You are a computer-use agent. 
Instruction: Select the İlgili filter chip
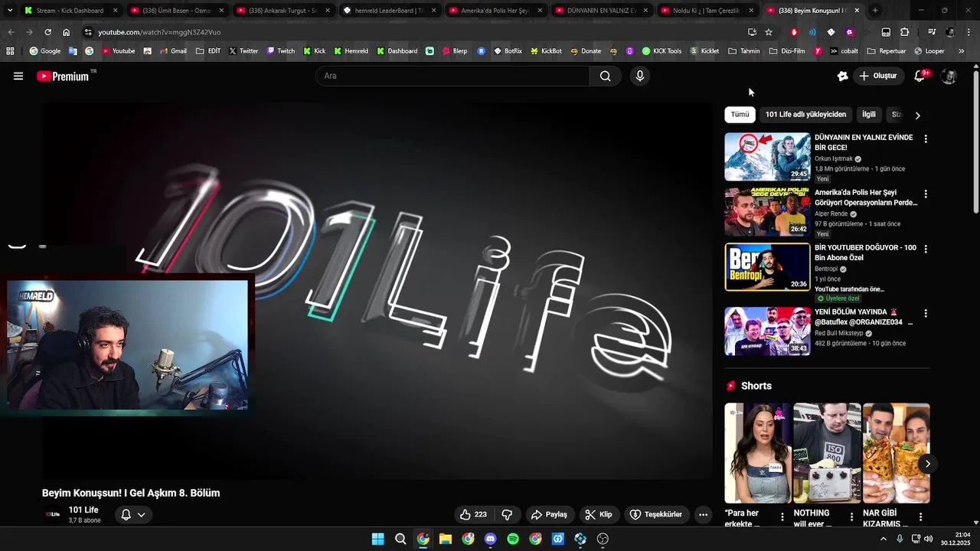[869, 114]
